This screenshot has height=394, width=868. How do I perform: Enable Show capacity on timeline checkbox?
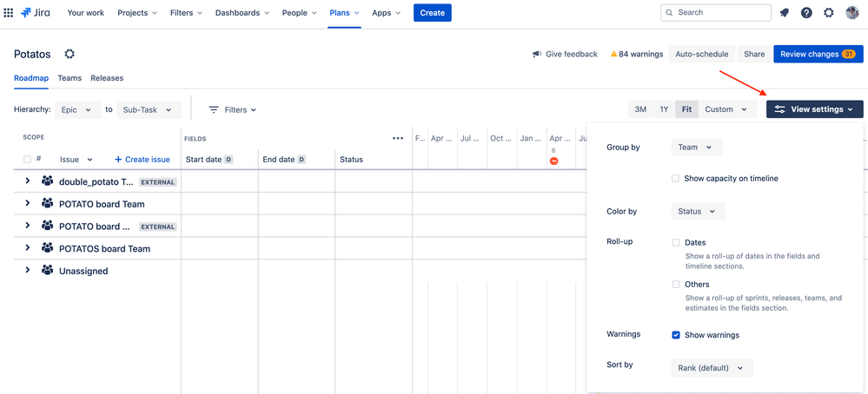tap(675, 179)
